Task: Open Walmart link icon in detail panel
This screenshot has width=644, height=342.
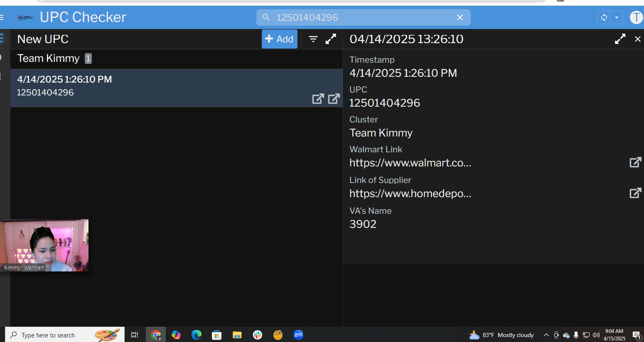Action: (x=635, y=162)
